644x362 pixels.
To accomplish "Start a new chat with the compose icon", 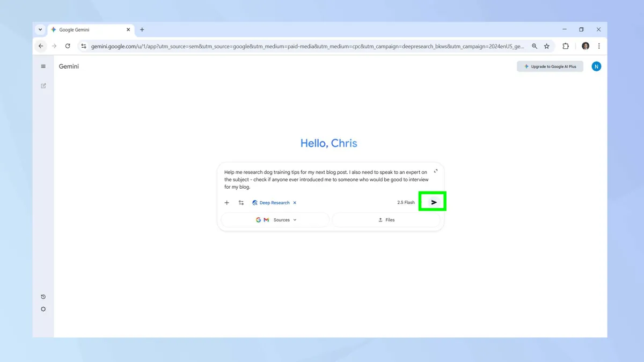I will [x=43, y=85].
